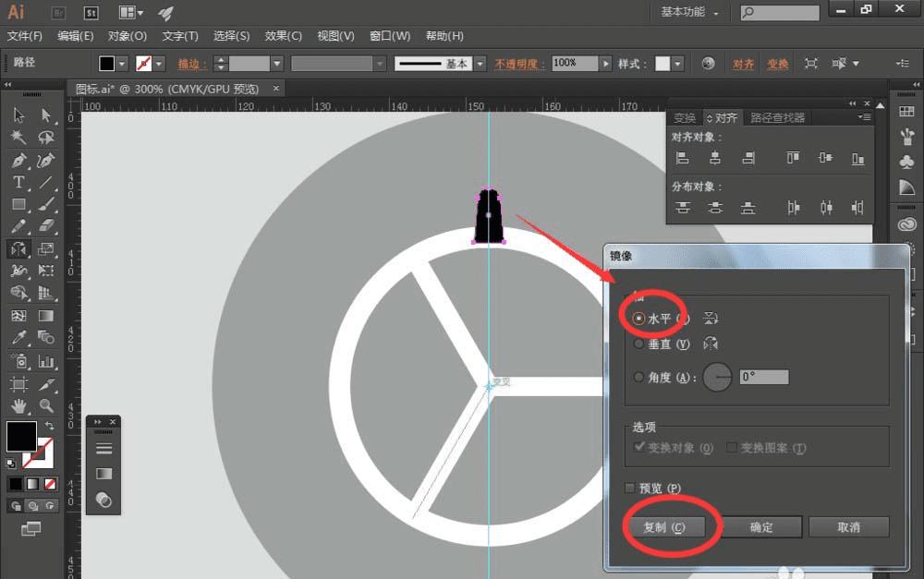924x579 pixels.
Task: Open the 对象(O) menu
Action: point(128,36)
